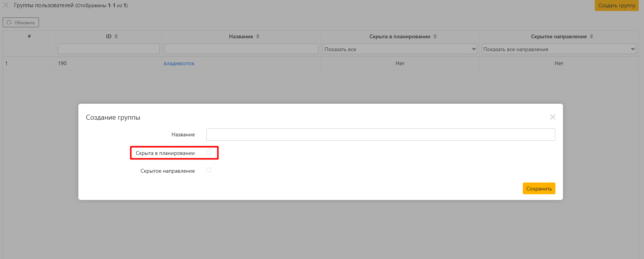
Task: Click the Название column filter input
Action: point(241,49)
